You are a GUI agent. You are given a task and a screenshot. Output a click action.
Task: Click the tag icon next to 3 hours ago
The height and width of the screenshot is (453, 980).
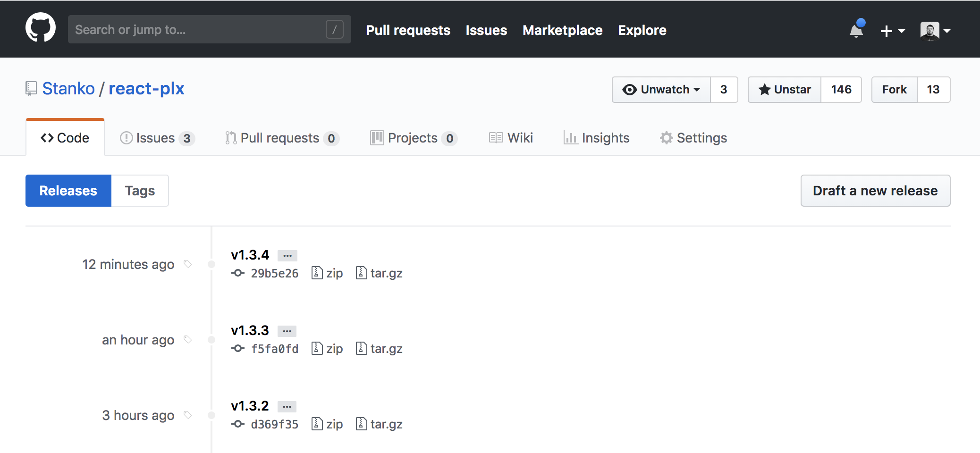(x=188, y=415)
